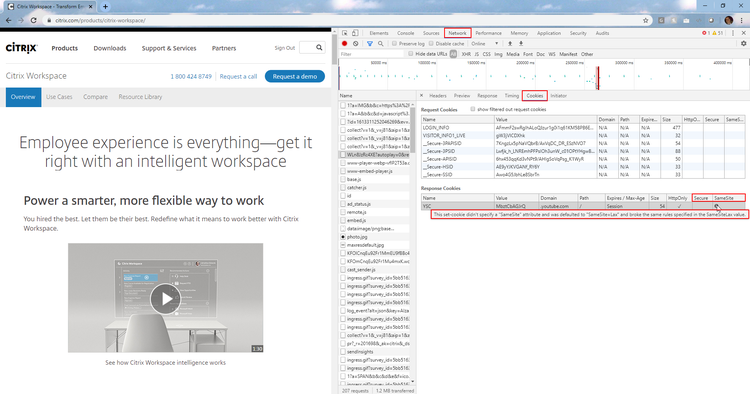The width and height of the screenshot is (750, 394).
Task: Check show filtered out request cookies
Action: point(473,109)
